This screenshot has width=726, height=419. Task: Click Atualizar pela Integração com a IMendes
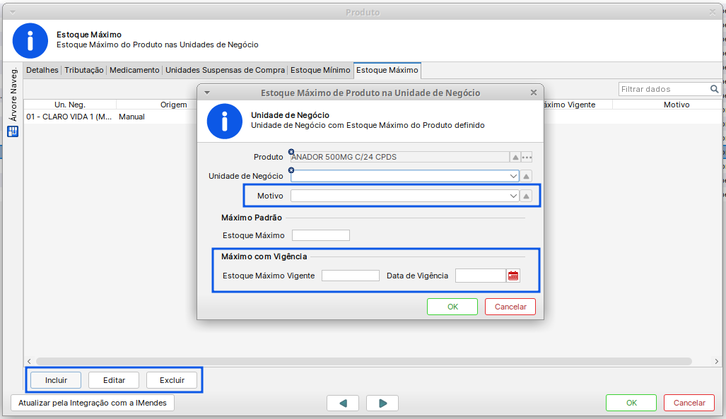click(x=92, y=403)
